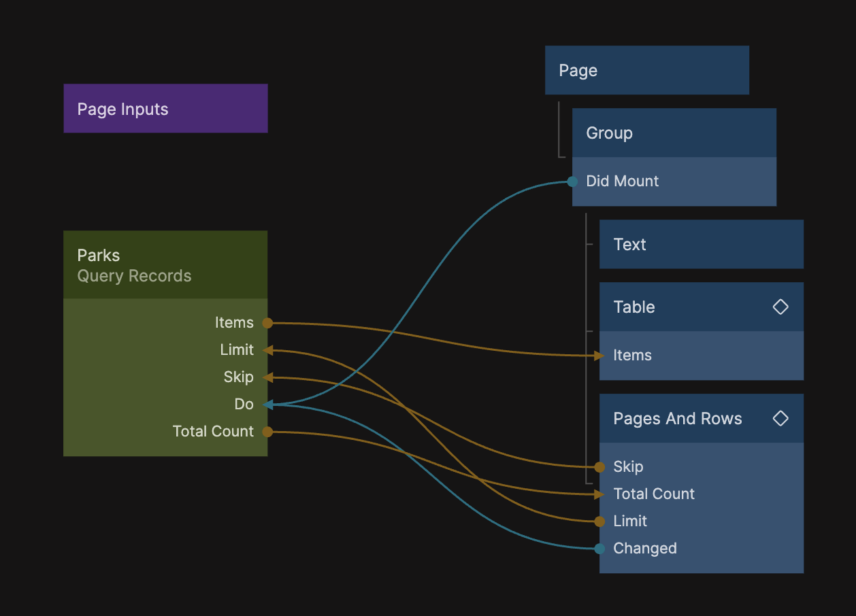Click the Changed output port dot
The width and height of the screenshot is (856, 616).
pos(599,549)
